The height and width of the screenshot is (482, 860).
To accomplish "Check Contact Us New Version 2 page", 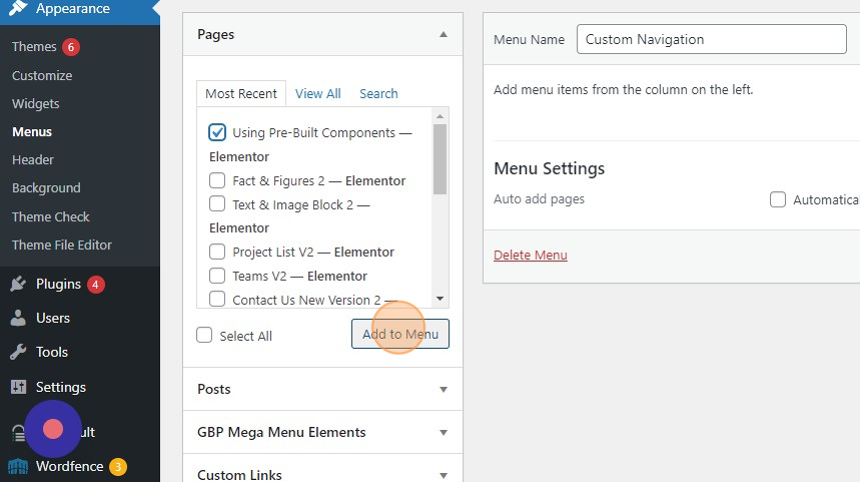I will coord(217,299).
